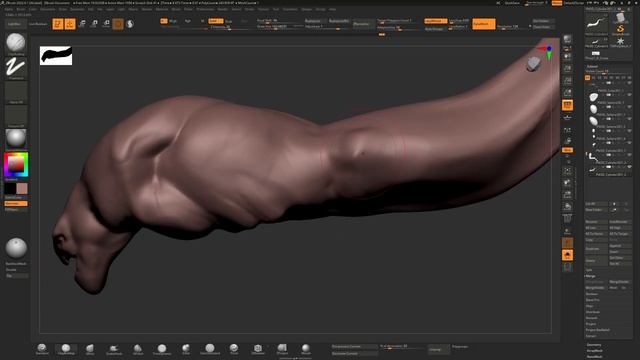Open the material sphere selector
Viewport: 640px width, 360px height.
click(x=16, y=139)
